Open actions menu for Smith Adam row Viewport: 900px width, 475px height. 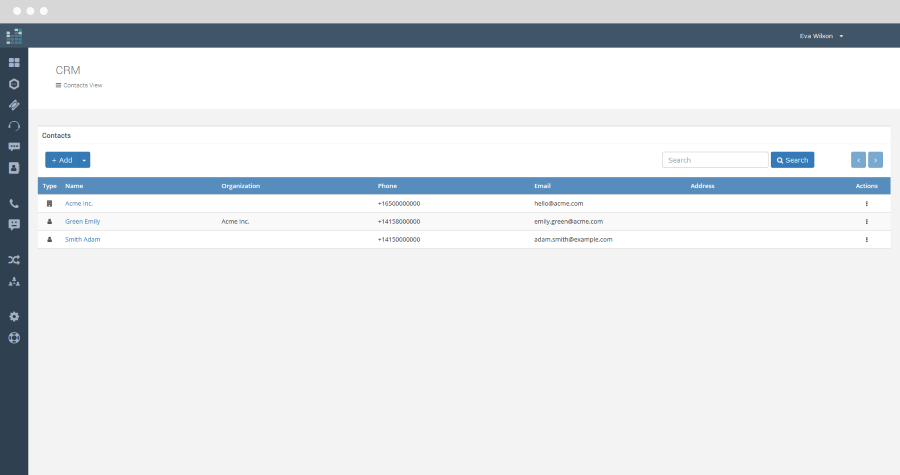tap(866, 240)
